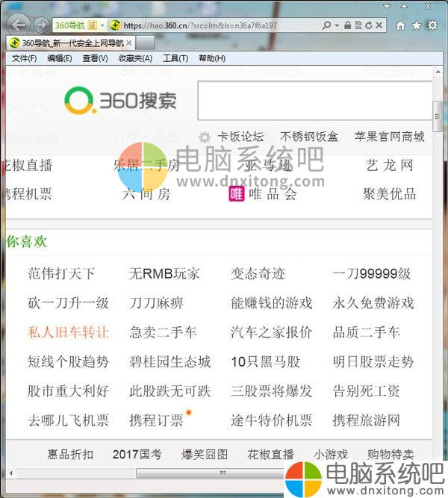
Task: Open a new blank tab
Action: 145,43
